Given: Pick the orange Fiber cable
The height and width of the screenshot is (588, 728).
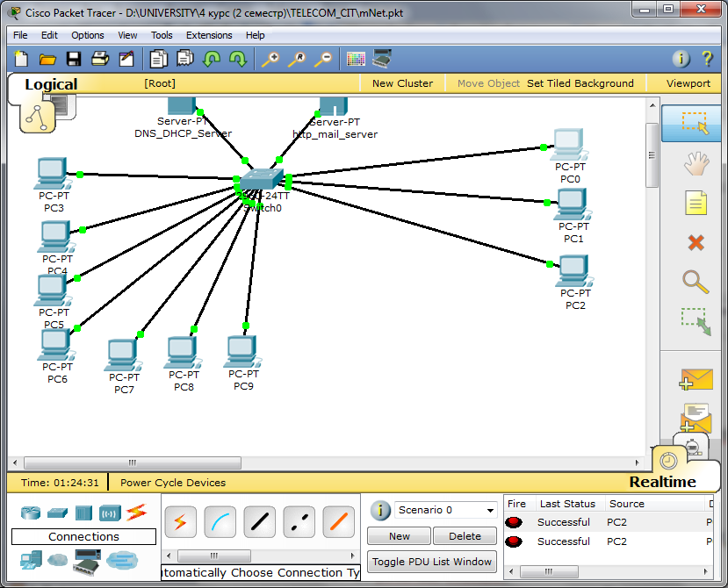Looking at the screenshot, I should 338,522.
